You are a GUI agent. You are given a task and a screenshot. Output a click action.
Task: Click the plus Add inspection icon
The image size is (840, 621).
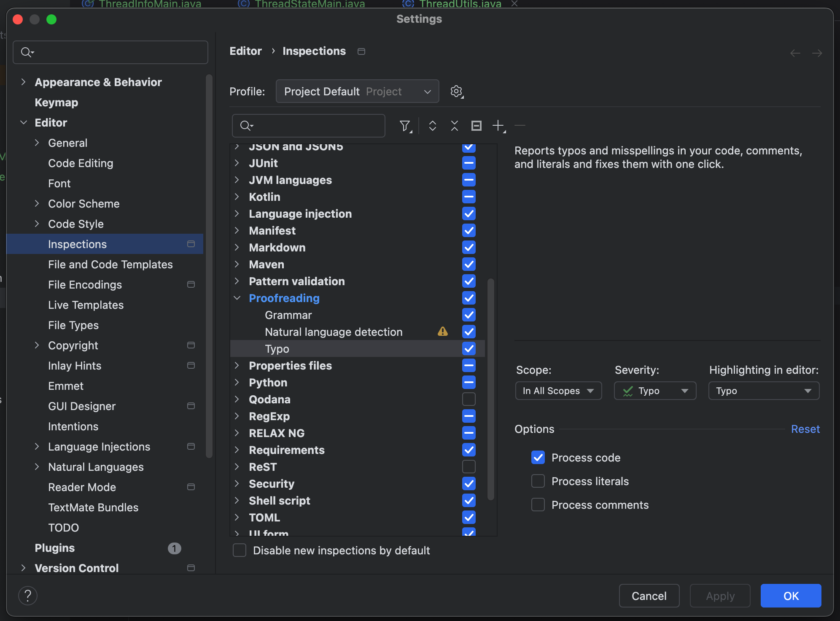pyautogui.click(x=498, y=126)
